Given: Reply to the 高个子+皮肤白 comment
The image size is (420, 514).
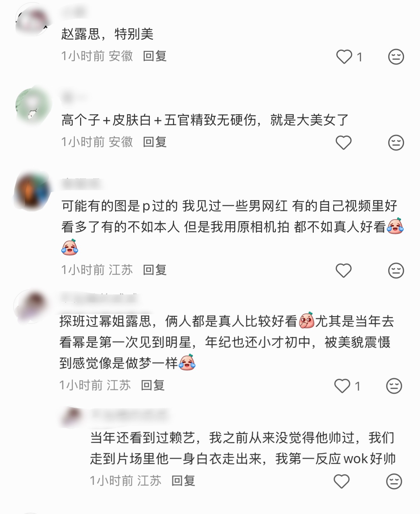Looking at the screenshot, I should pos(155,142).
